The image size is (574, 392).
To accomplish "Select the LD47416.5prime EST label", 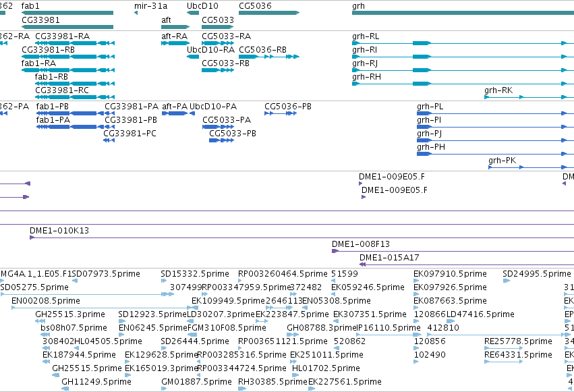I will 481,314.
